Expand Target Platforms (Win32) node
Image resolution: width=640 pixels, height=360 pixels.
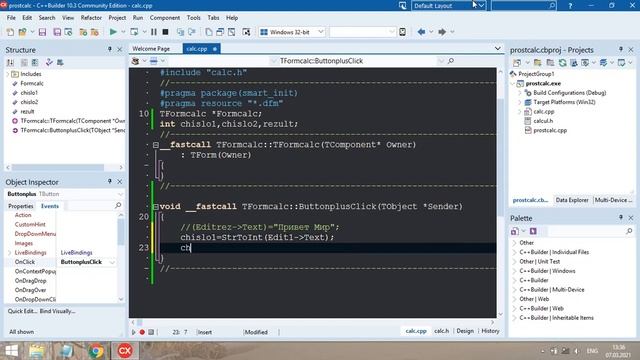520,102
